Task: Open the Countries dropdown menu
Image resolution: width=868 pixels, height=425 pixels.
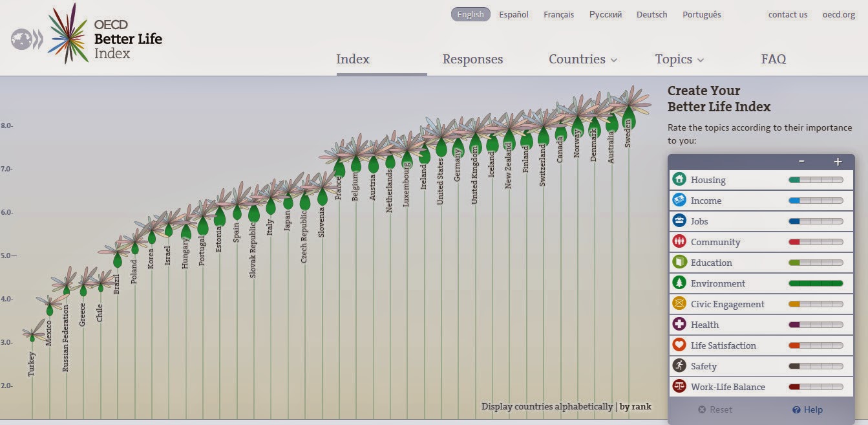Action: click(583, 59)
